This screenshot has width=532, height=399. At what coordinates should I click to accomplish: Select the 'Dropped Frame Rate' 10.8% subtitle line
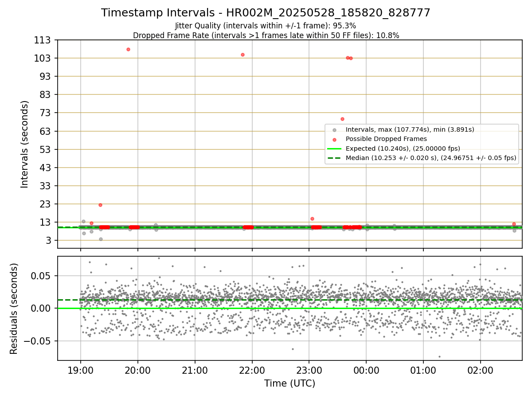[x=266, y=35]
